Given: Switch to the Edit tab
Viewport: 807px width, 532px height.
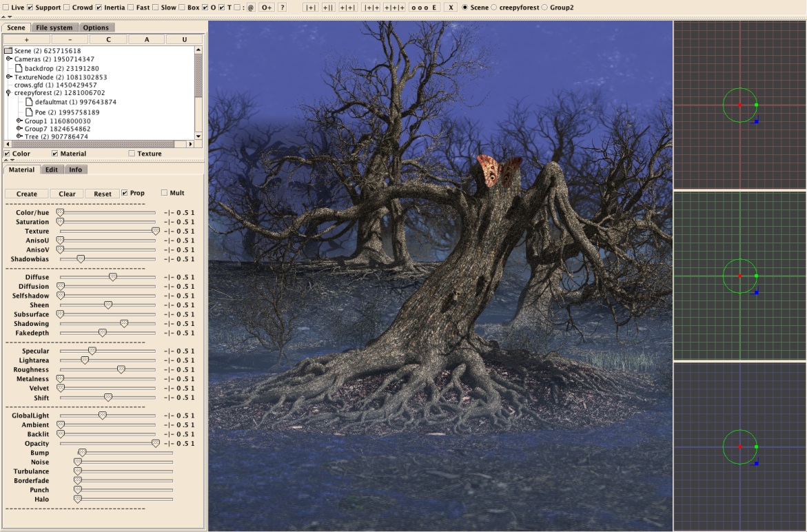Looking at the screenshot, I should [x=52, y=170].
